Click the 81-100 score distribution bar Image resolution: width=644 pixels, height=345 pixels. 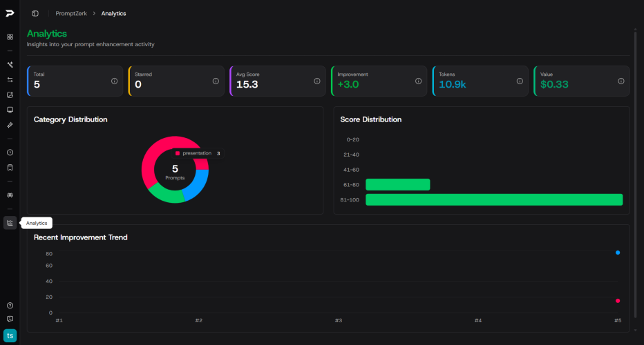[x=493, y=199]
